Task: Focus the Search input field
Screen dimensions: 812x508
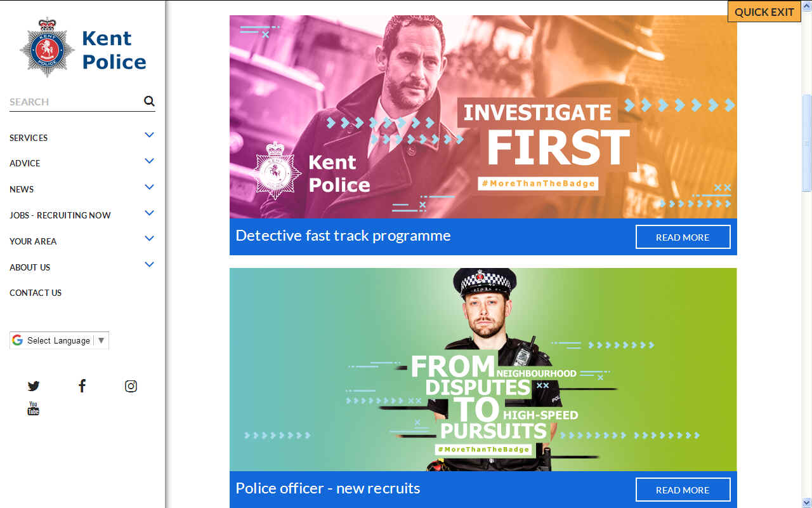Action: tap(75, 102)
